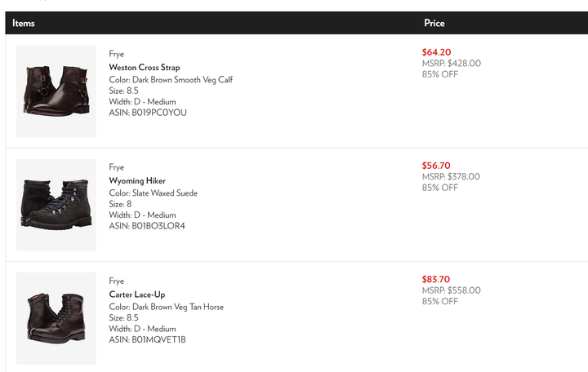
Task: Click the ASIN B01BO3LOR4 text
Action: click(x=147, y=226)
